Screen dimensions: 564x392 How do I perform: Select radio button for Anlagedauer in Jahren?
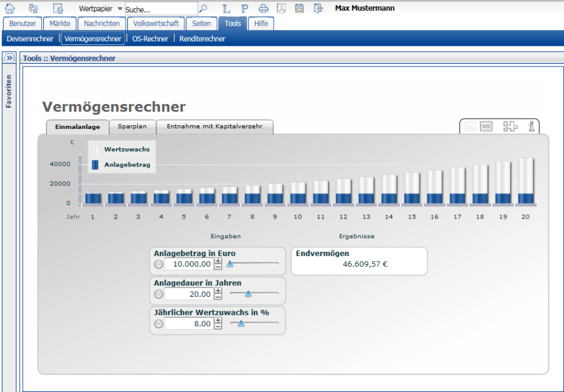[x=159, y=294]
